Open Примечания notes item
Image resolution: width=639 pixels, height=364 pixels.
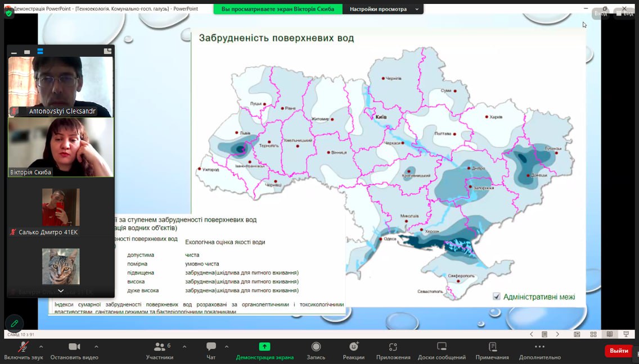[492, 351]
